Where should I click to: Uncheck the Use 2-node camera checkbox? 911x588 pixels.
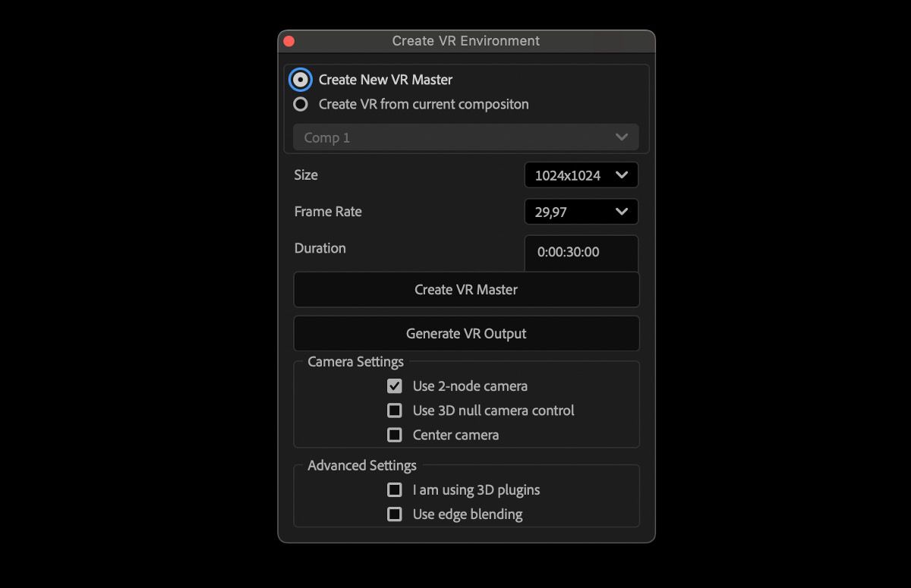tap(395, 386)
